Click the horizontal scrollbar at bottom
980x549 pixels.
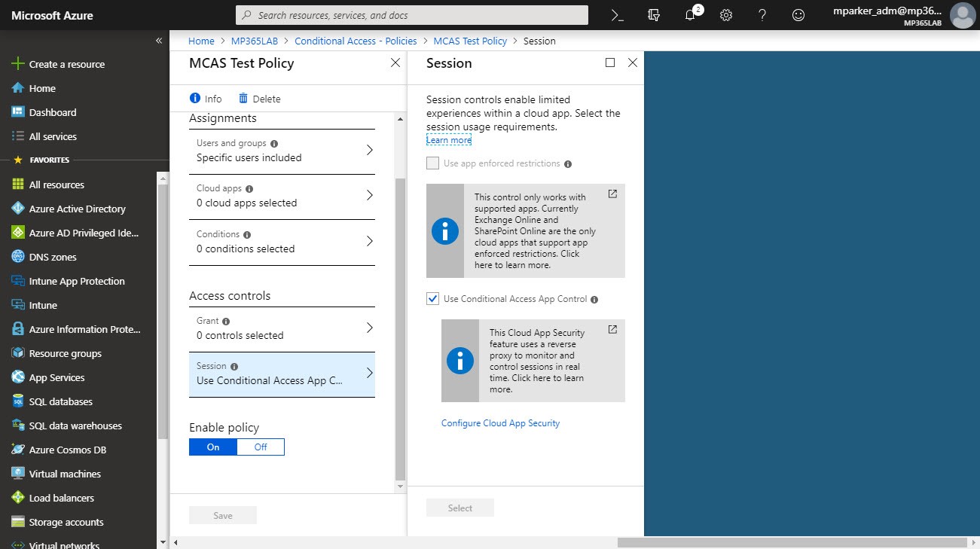[x=792, y=542]
